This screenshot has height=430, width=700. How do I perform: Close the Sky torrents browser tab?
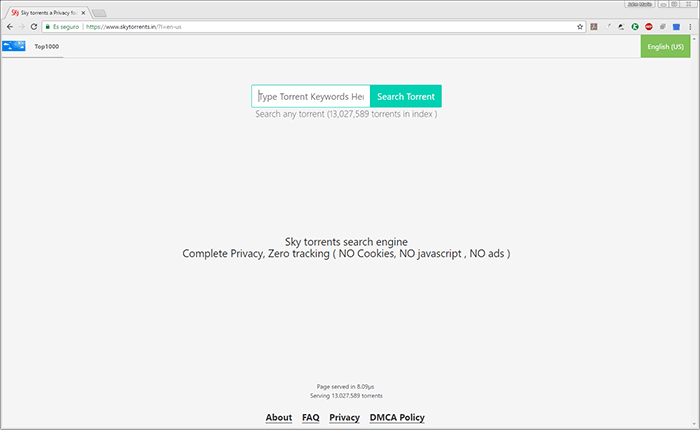(83, 13)
